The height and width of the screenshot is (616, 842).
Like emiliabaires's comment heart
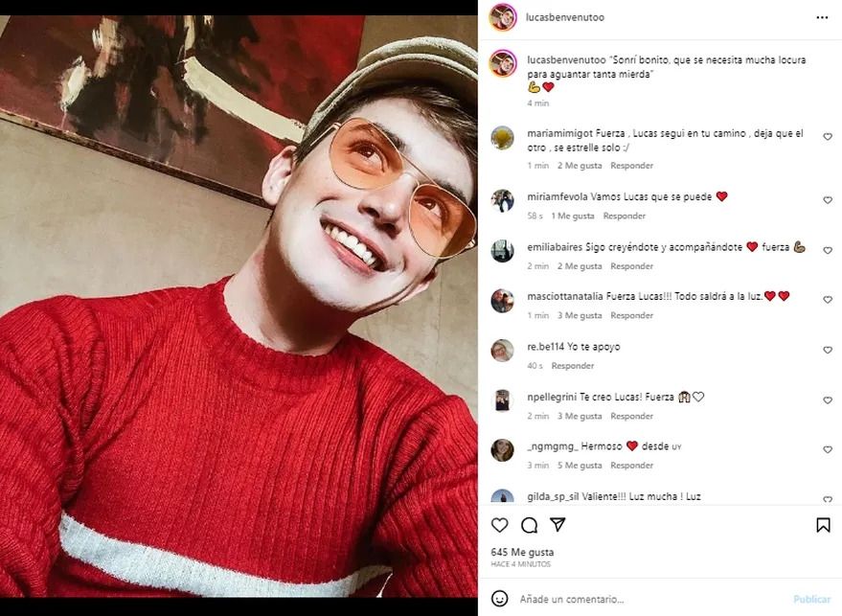pyautogui.click(x=828, y=250)
